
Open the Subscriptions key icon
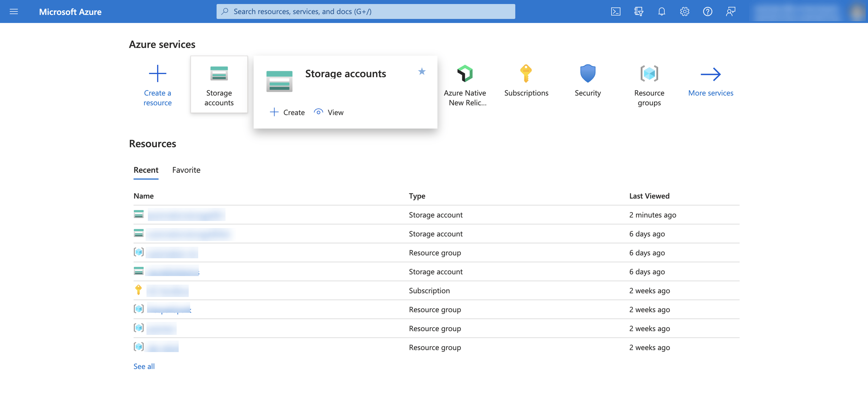(526, 73)
